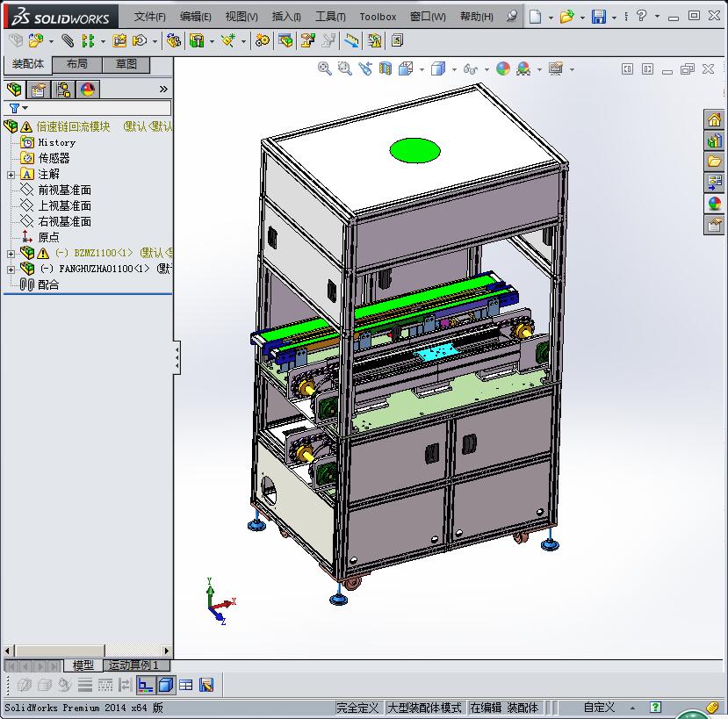Expand the FANGHUZHAO1100<1> component node

tap(11, 270)
